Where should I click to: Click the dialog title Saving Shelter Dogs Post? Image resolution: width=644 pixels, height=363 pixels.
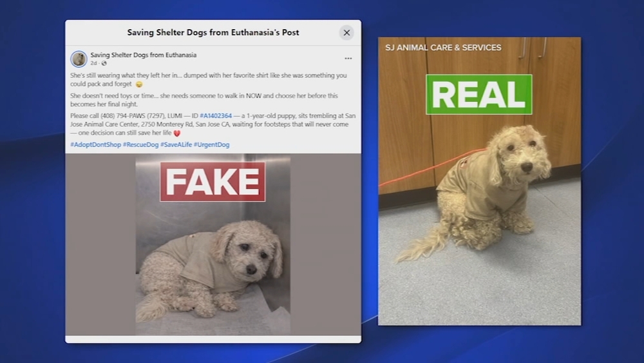click(x=213, y=32)
